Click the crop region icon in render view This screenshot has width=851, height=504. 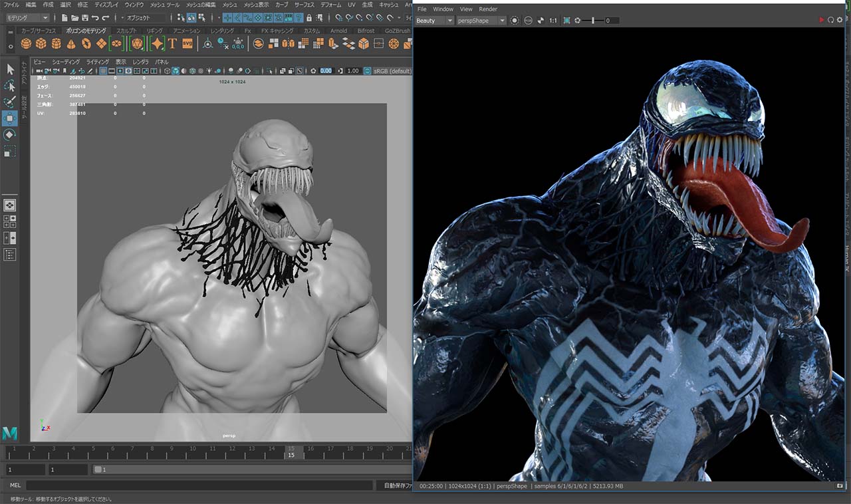(566, 21)
